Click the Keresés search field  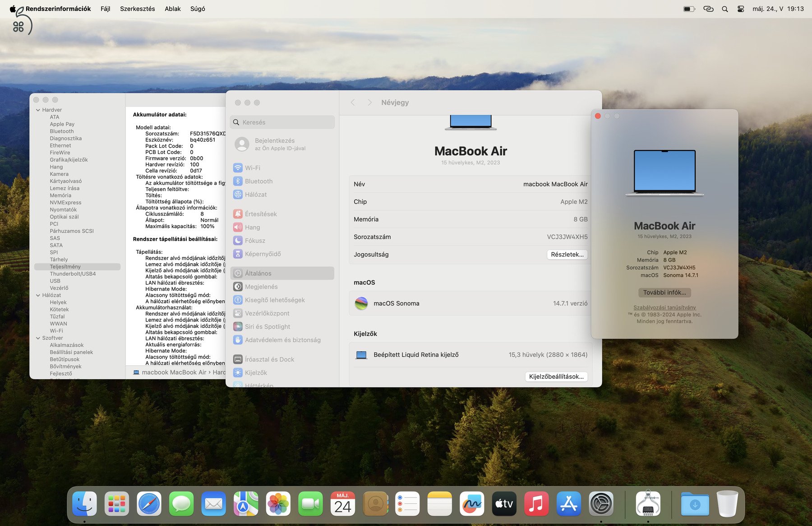[282, 122]
